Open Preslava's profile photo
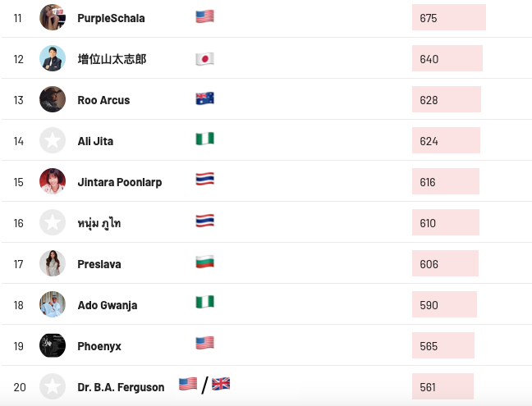 point(53,263)
